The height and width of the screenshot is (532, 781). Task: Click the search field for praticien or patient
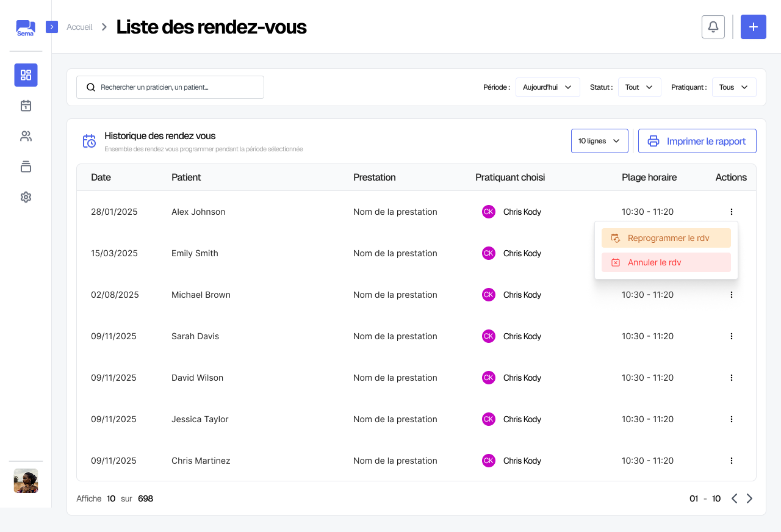170,87
